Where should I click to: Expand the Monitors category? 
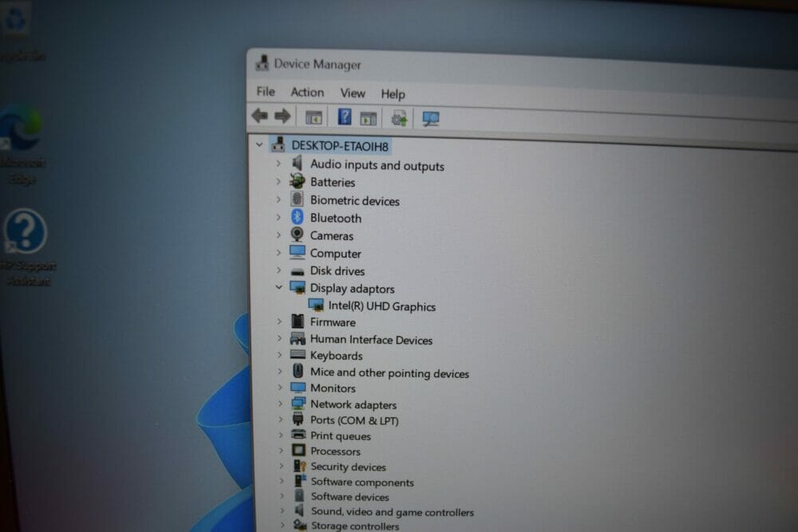280,387
